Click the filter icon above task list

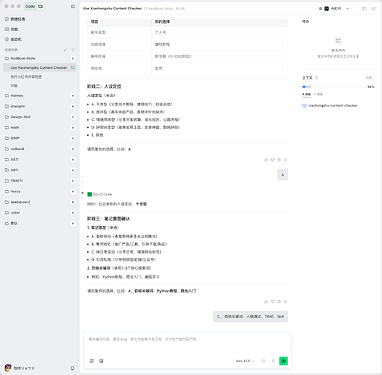click(73, 50)
